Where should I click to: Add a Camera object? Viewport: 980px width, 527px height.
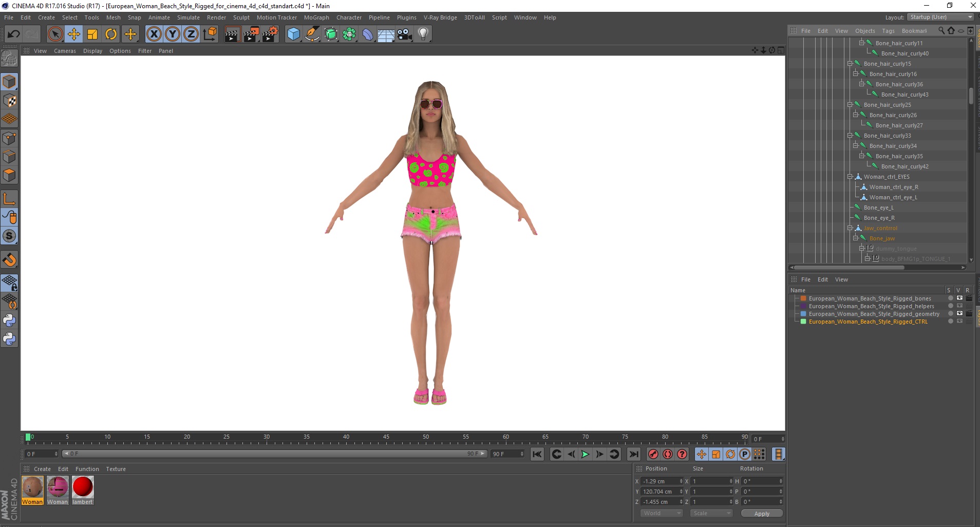[x=404, y=34]
